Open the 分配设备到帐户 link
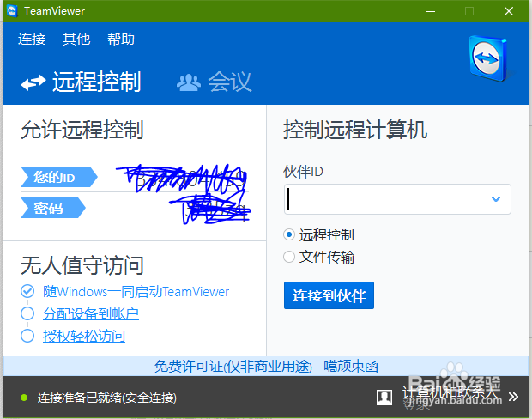The image size is (532, 419). pyautogui.click(x=91, y=313)
